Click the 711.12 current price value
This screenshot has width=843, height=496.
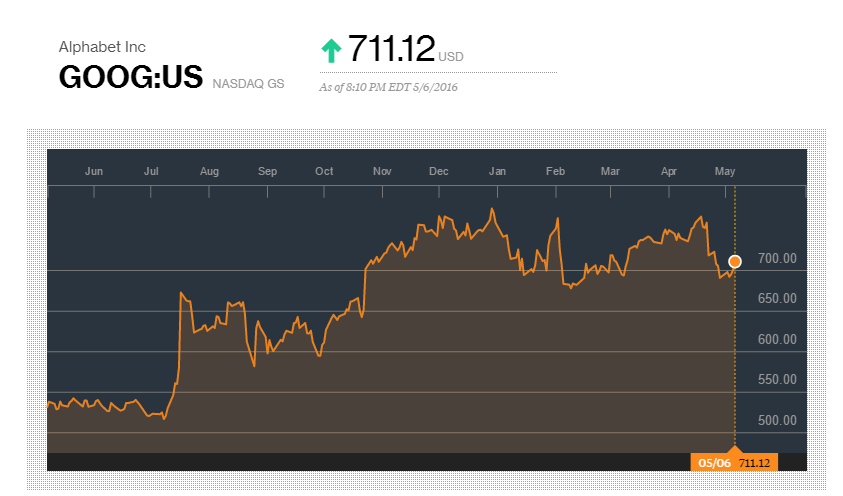click(x=391, y=49)
